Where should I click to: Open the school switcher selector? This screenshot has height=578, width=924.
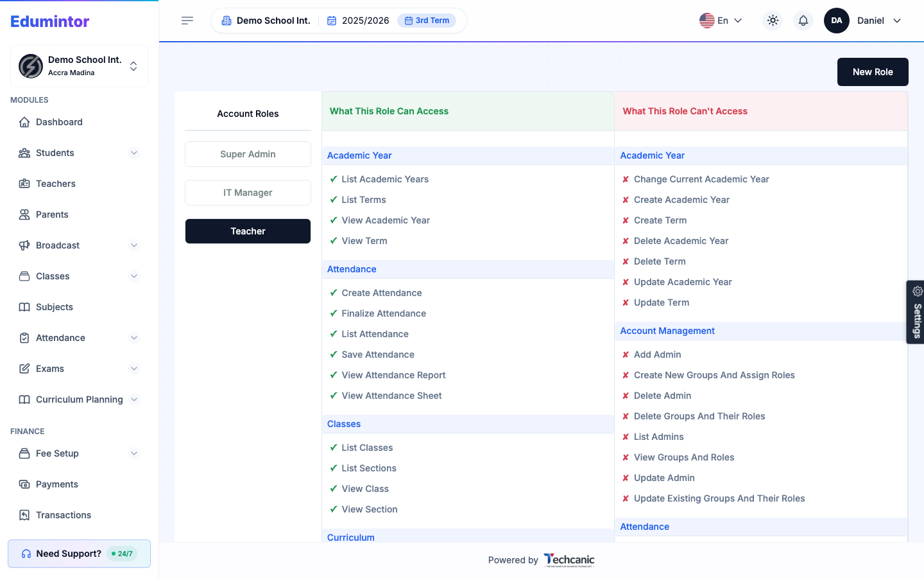[80, 66]
